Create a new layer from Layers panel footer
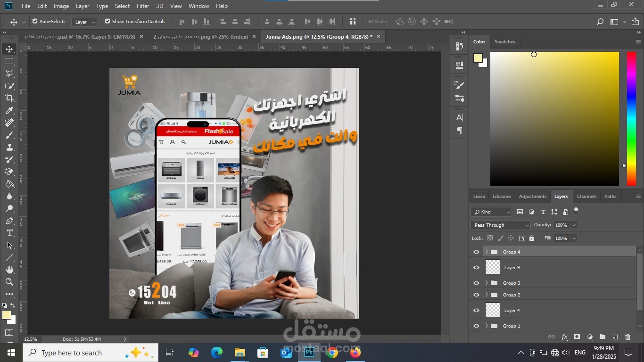644x362 pixels. click(615, 337)
